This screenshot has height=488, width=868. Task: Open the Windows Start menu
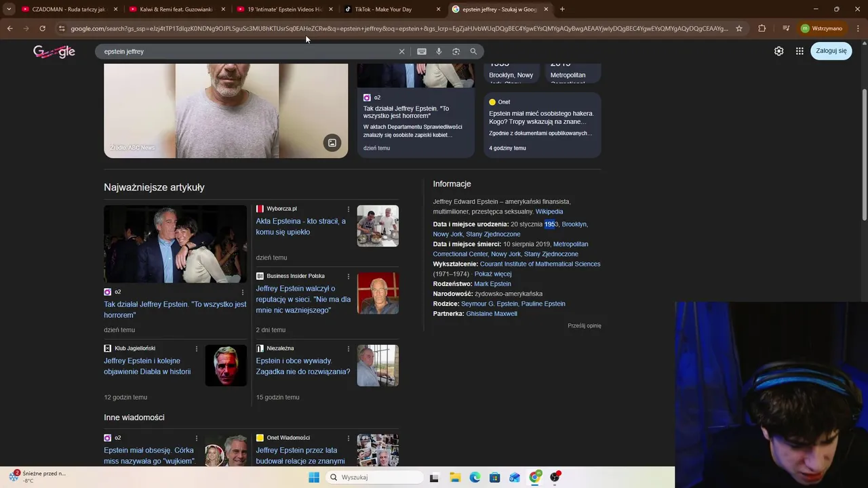click(x=313, y=477)
